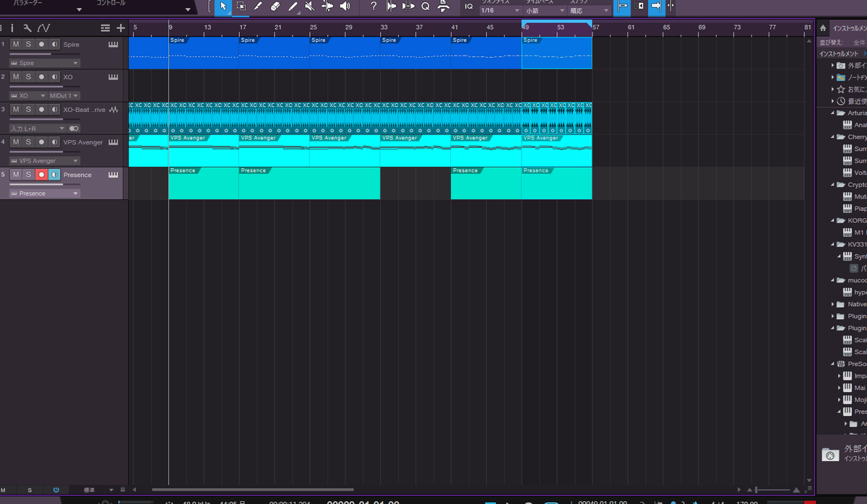Add a track with plus icon
Screen dimensions: 867x504
tap(121, 28)
